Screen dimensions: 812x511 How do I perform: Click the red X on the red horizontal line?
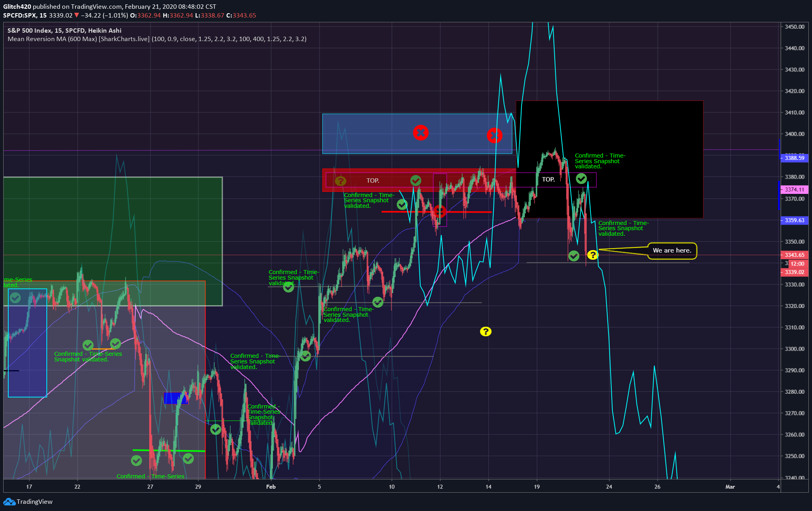click(440, 211)
